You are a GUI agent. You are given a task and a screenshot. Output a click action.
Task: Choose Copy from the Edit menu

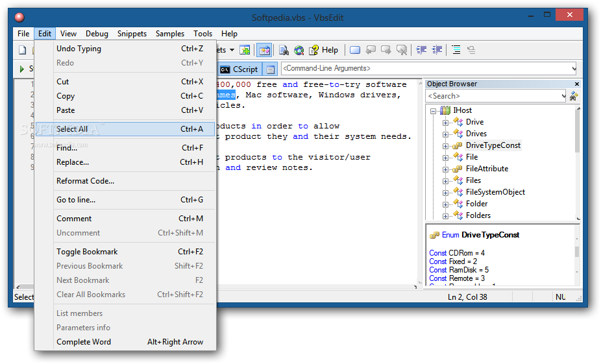point(125,96)
